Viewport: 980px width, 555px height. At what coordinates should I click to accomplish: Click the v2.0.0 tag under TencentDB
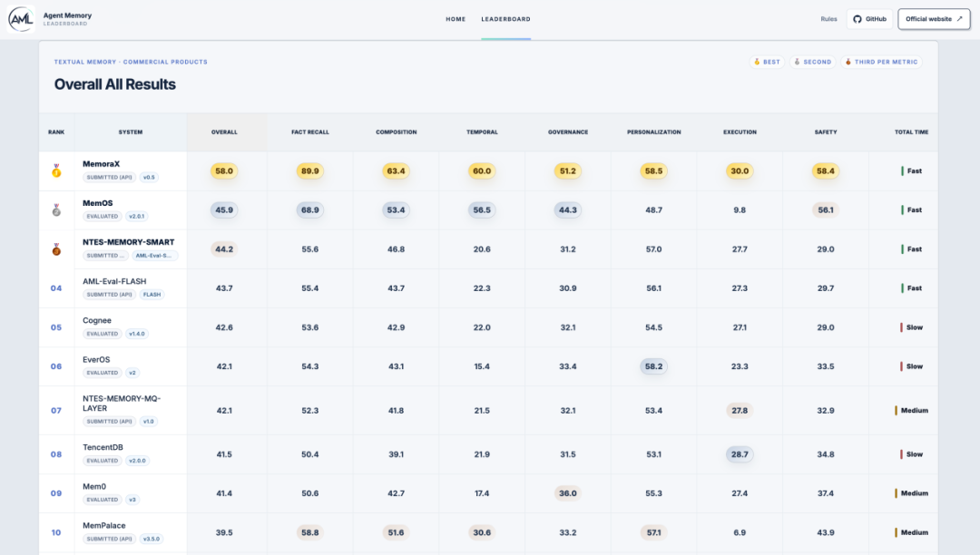click(x=137, y=461)
